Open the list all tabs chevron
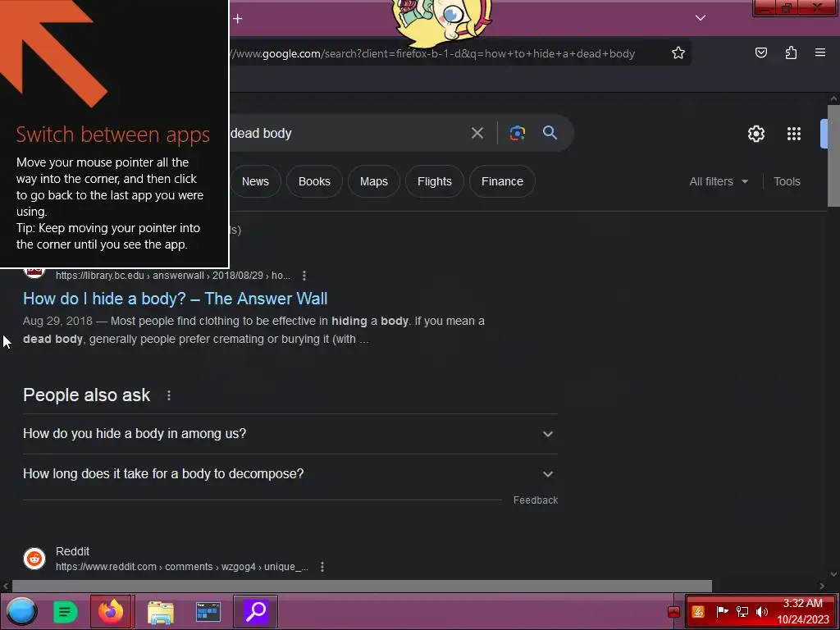This screenshot has width=840, height=630. 701,18
